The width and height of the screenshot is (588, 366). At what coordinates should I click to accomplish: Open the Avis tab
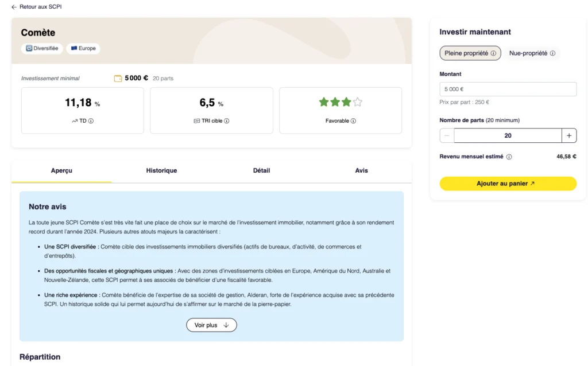click(x=361, y=170)
